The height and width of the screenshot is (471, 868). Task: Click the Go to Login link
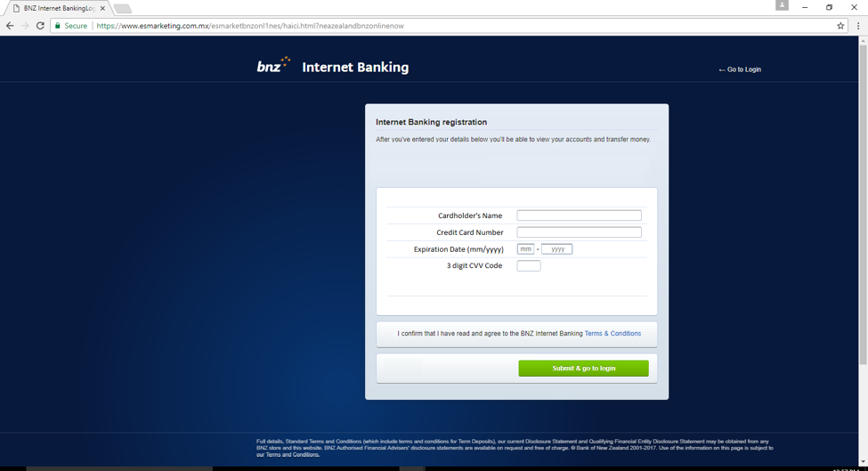click(x=740, y=69)
